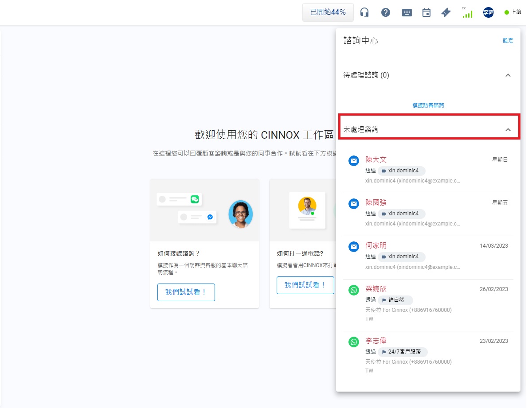Click the 模擬訪客諮詢 link
Screen dimensions: 532x408
point(428,105)
